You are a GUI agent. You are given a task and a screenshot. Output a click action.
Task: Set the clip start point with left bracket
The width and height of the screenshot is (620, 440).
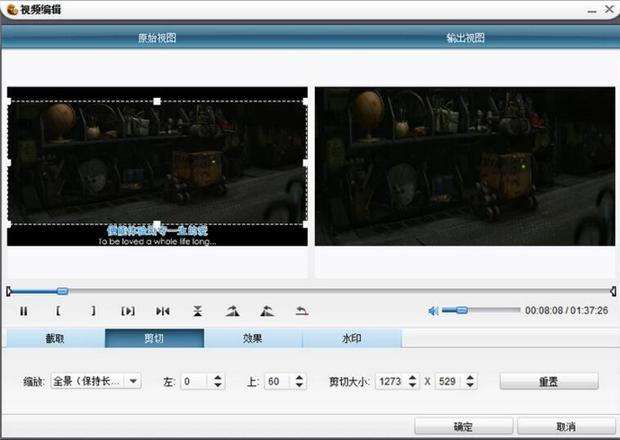(58, 311)
